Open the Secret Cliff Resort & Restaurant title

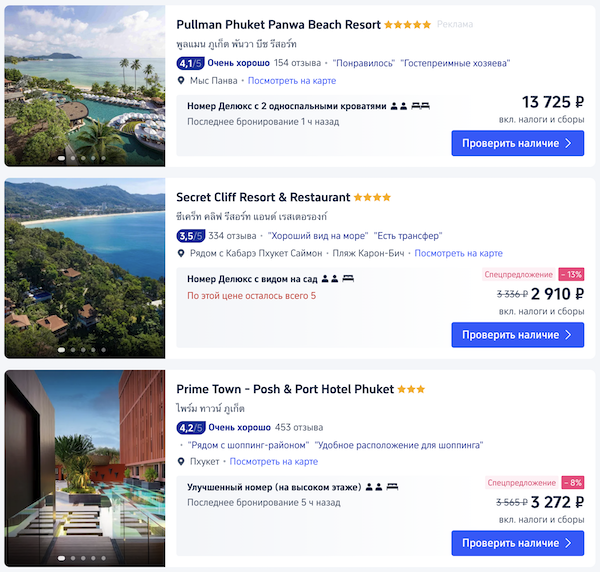[263, 198]
